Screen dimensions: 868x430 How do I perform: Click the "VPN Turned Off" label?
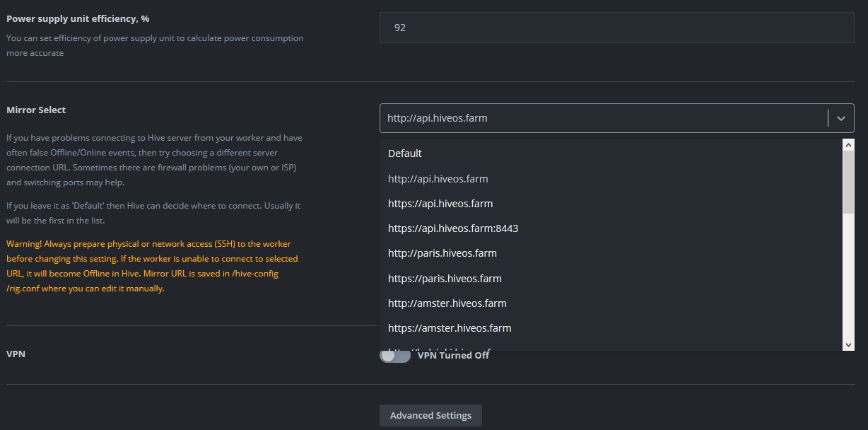[453, 355]
